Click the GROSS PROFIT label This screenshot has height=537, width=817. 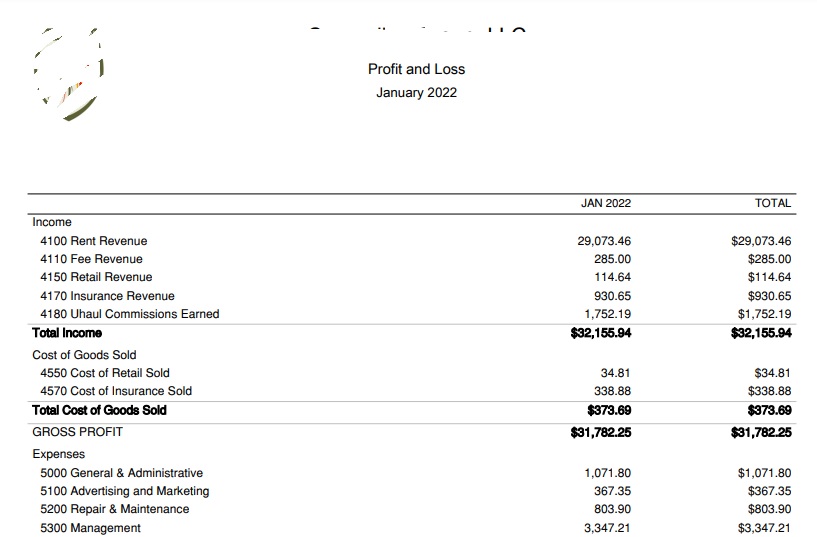pyautogui.click(x=78, y=432)
